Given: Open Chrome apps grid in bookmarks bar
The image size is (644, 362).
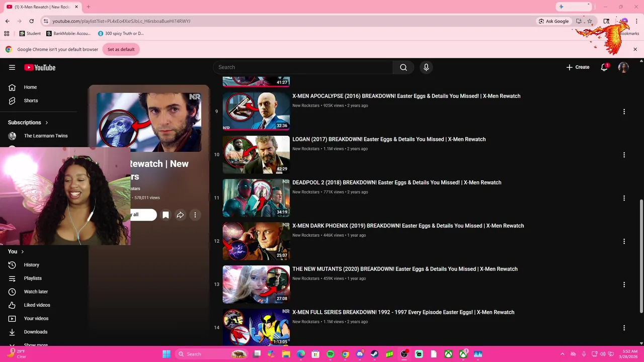Looking at the screenshot, I should click(7, 34).
